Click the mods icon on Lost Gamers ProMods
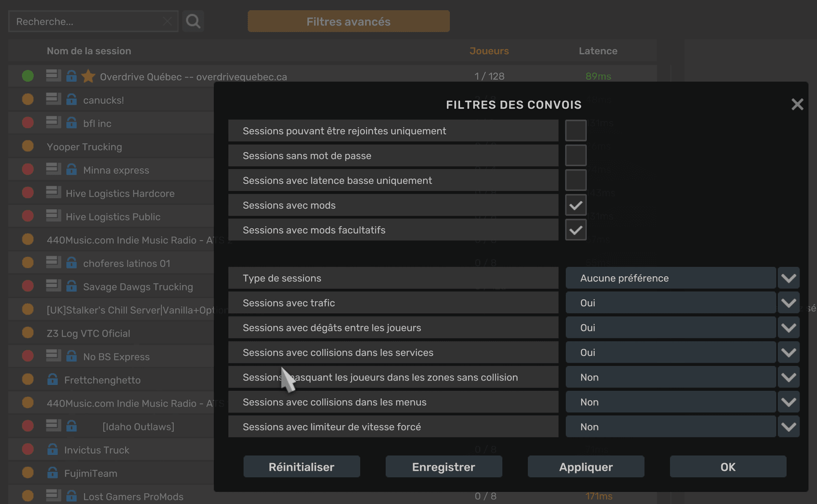The height and width of the screenshot is (504, 817). (53, 495)
